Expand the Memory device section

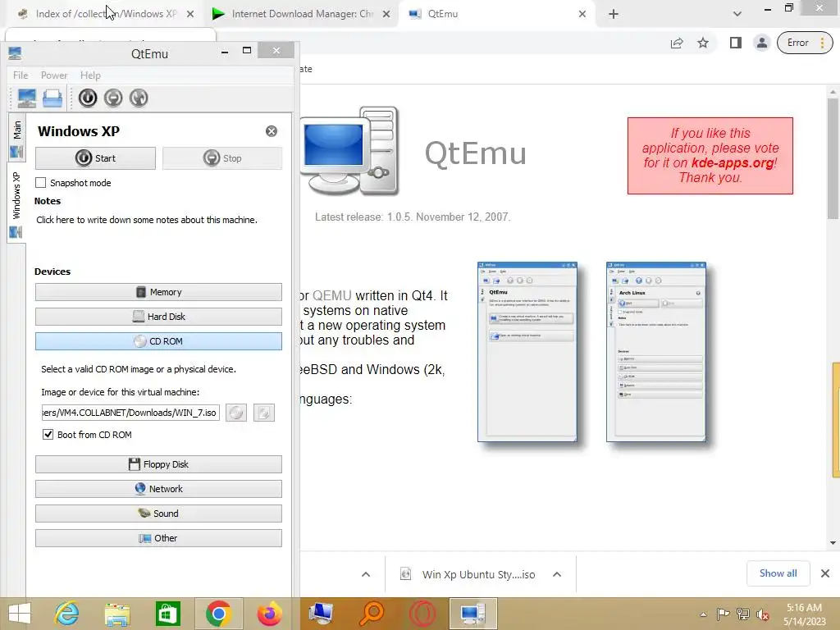(x=158, y=292)
